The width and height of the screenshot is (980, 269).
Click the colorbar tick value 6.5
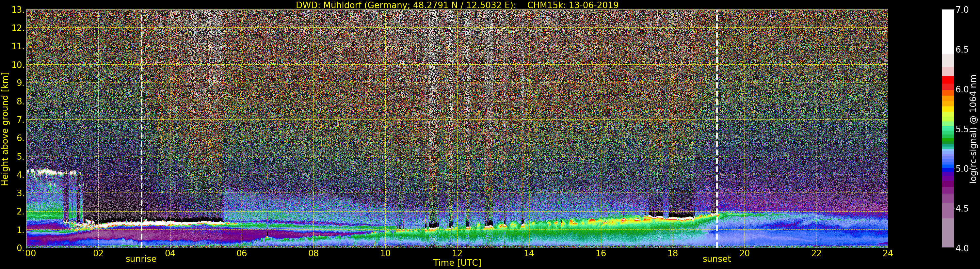[962, 50]
